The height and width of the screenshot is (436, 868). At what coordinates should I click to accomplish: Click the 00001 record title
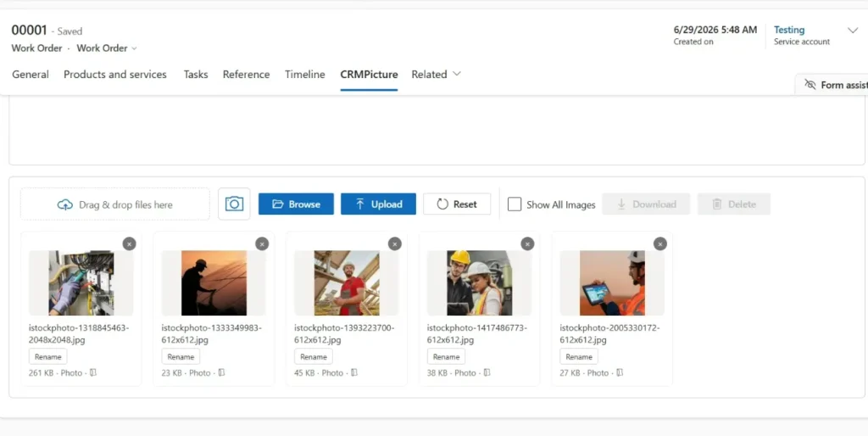(x=30, y=31)
